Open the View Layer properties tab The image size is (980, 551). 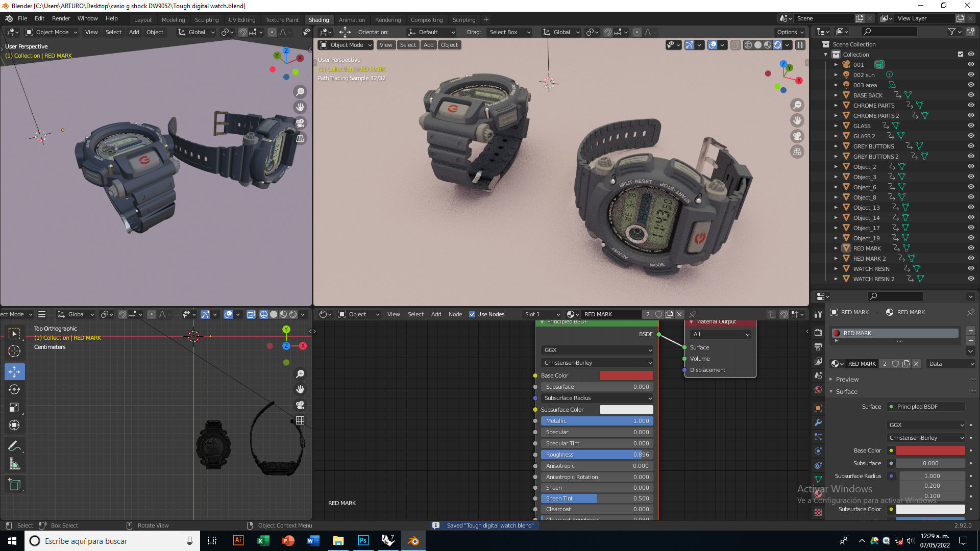click(x=818, y=361)
